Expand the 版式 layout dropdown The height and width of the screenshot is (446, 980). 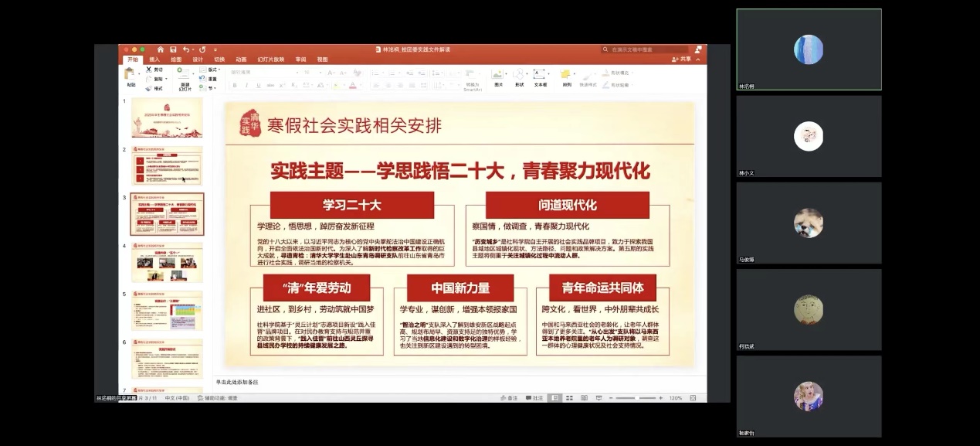click(x=213, y=70)
